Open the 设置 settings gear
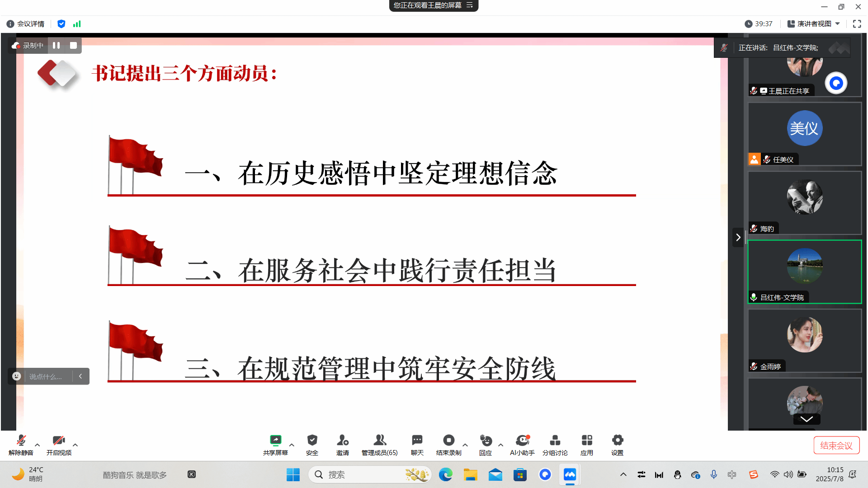 click(617, 441)
